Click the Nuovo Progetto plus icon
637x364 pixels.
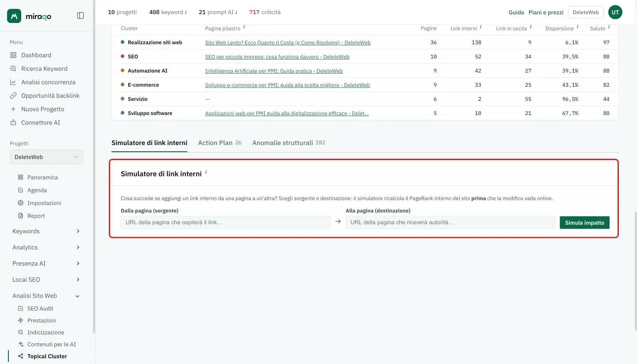(x=13, y=109)
